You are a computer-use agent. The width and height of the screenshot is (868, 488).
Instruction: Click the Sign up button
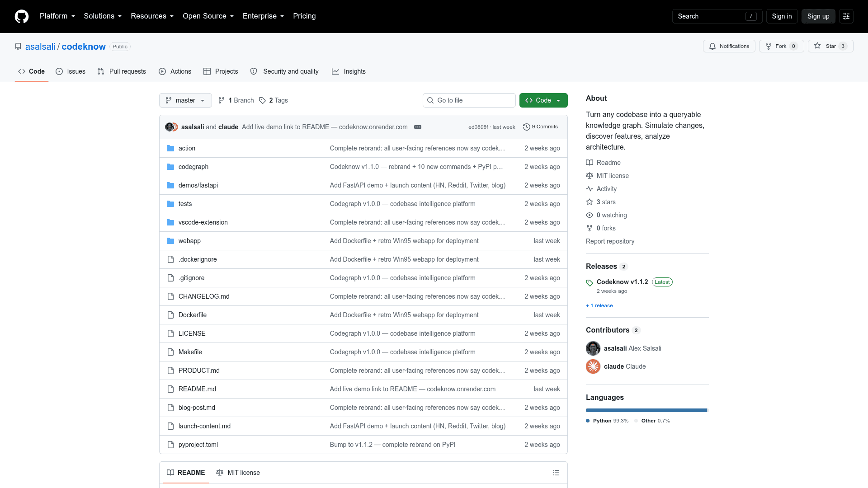(x=818, y=16)
